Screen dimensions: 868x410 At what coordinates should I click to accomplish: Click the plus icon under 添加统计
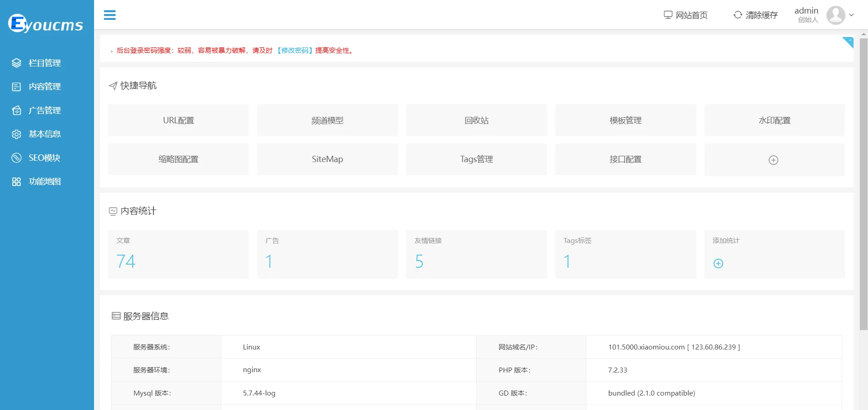click(x=718, y=264)
